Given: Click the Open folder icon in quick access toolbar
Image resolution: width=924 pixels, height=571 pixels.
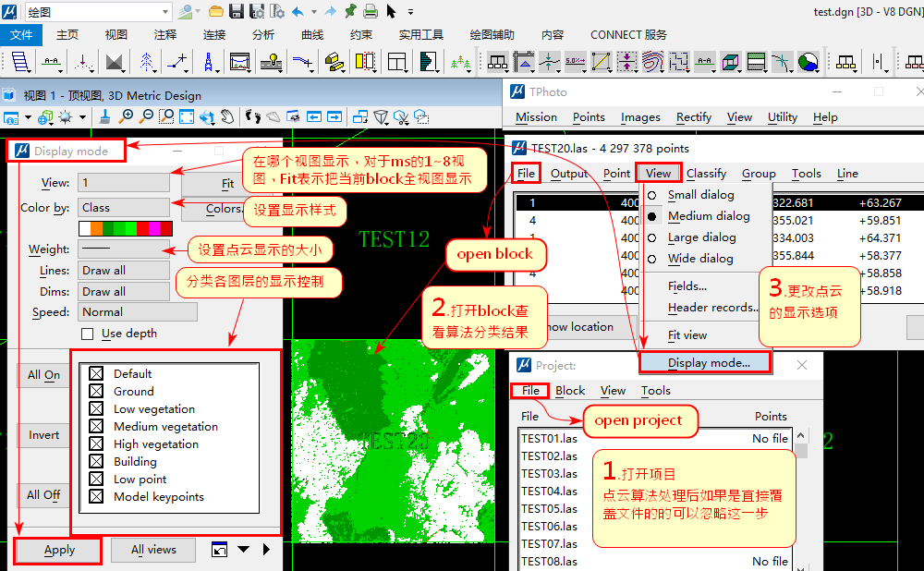Looking at the screenshot, I should 216,11.
